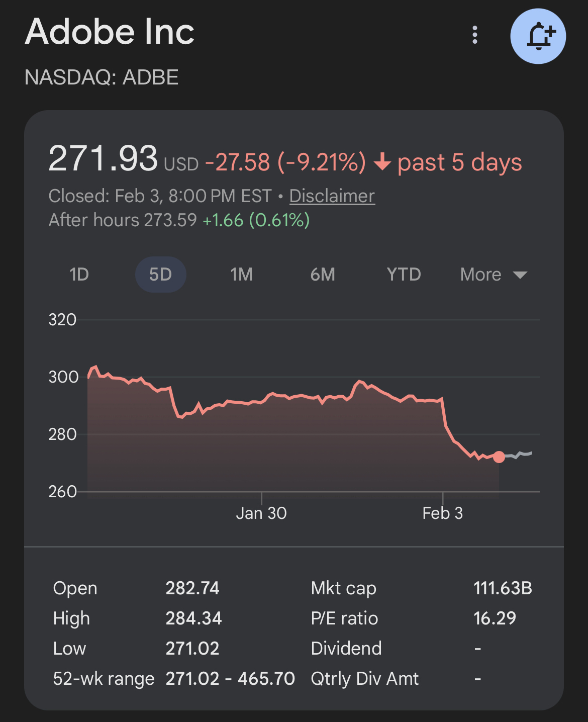Show the YTD chart range
The height and width of the screenshot is (722, 588).
404,275
